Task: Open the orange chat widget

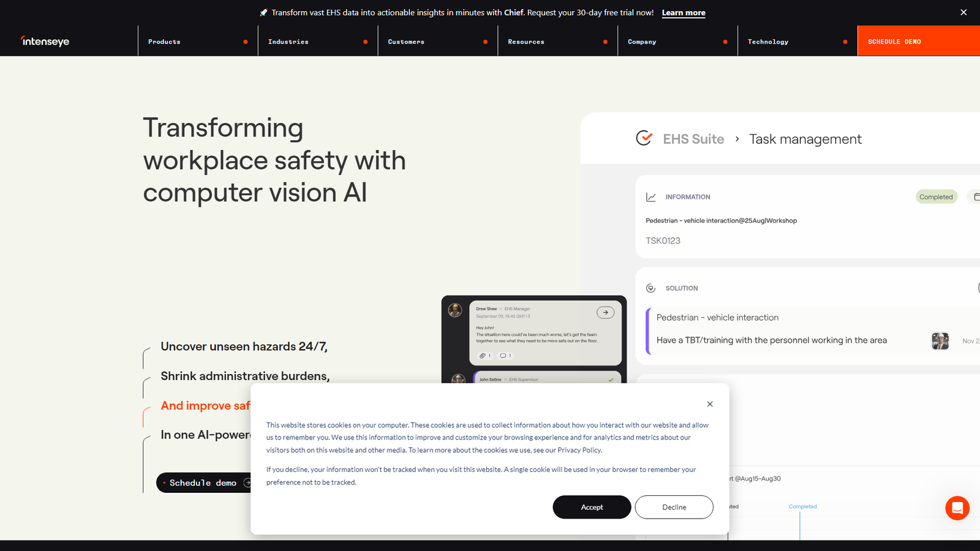Action: 957,508
